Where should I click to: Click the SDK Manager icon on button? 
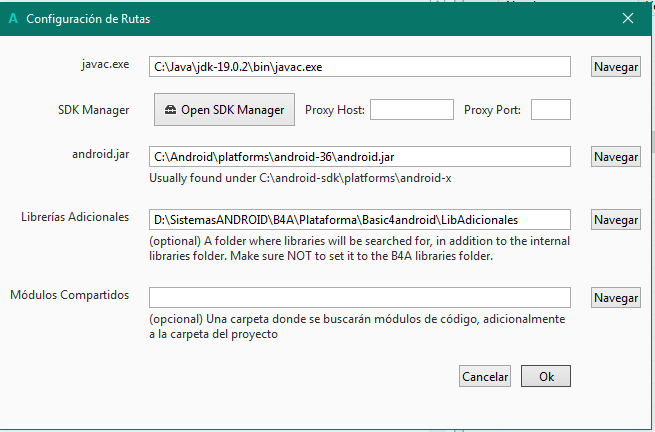(171, 110)
